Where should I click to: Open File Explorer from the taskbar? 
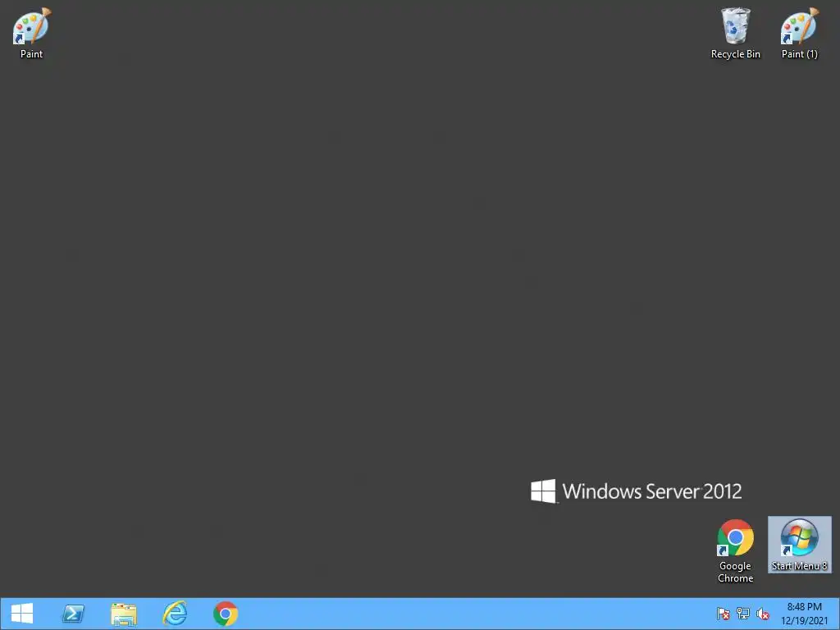coord(124,614)
